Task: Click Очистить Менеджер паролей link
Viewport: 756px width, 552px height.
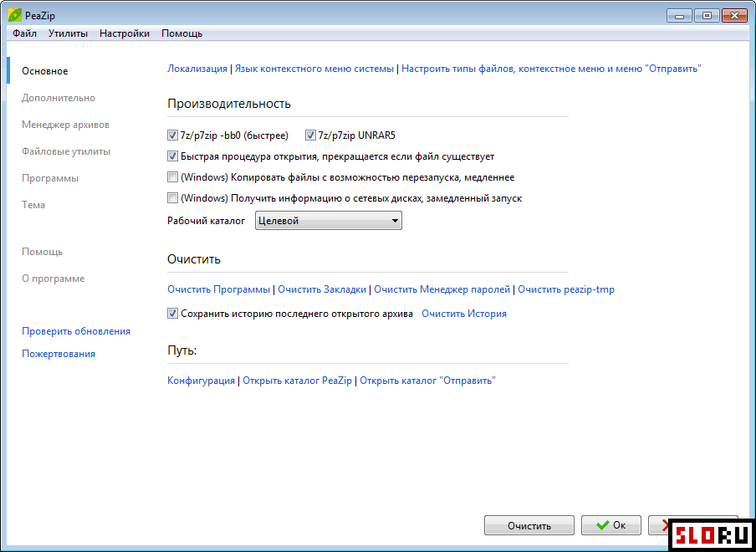Action: [442, 289]
